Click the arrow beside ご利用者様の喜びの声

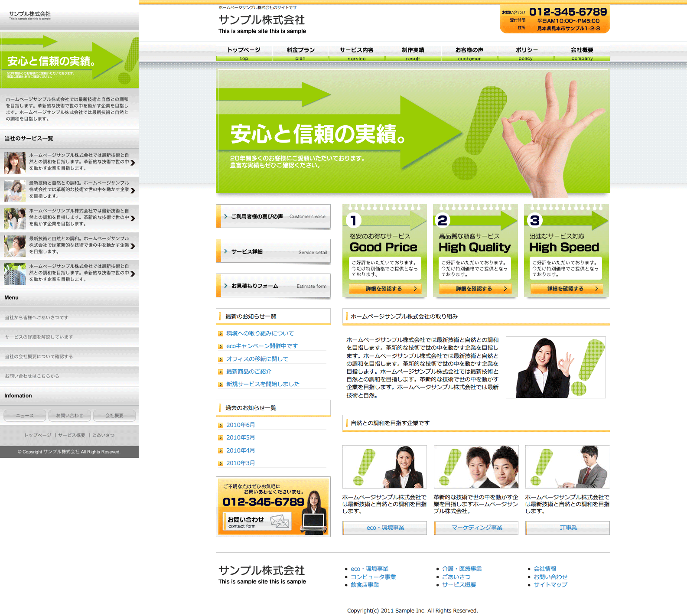point(226,216)
